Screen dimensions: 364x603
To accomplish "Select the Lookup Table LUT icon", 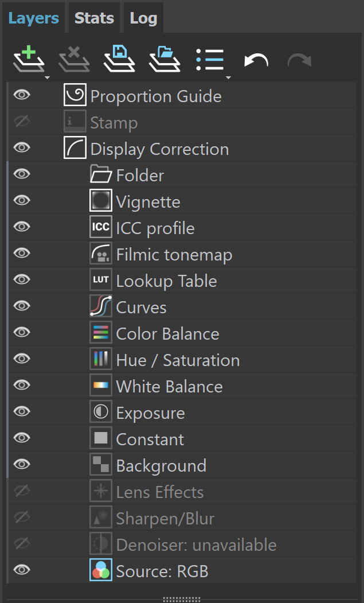I will (x=101, y=279).
